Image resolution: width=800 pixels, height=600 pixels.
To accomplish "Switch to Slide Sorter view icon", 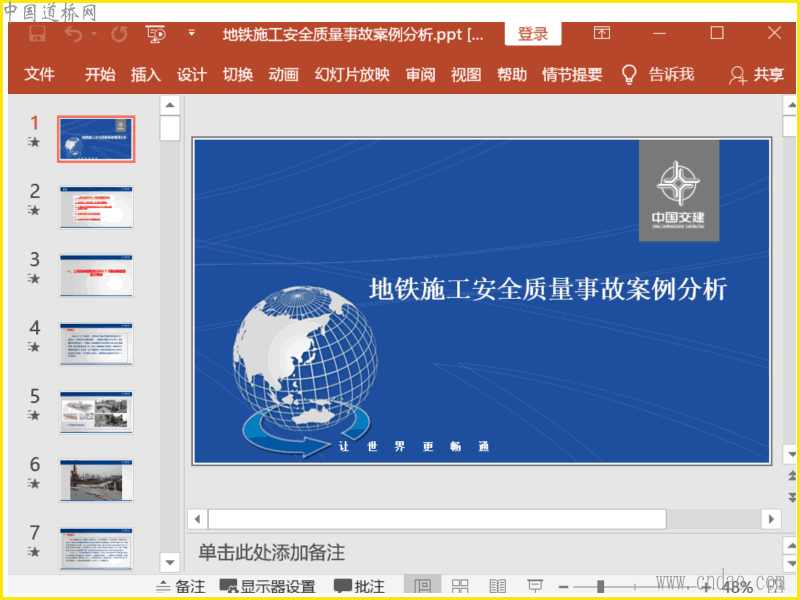I will (460, 587).
